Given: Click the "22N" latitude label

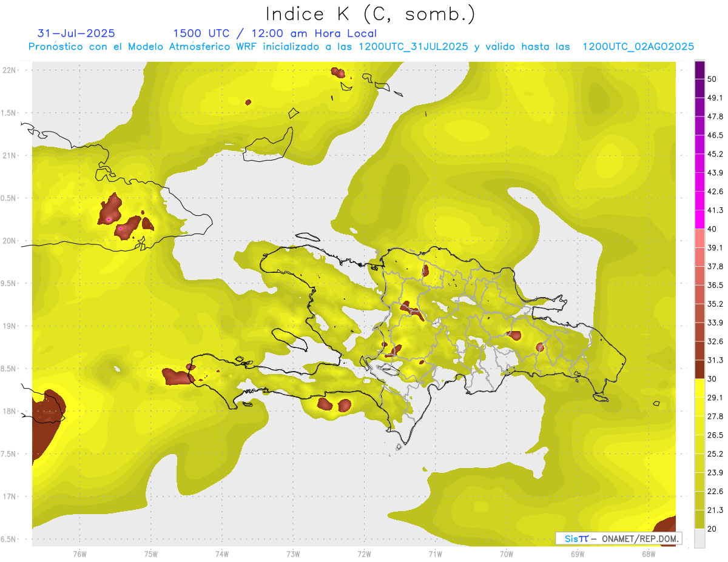Looking at the screenshot, I should pos(10,70).
